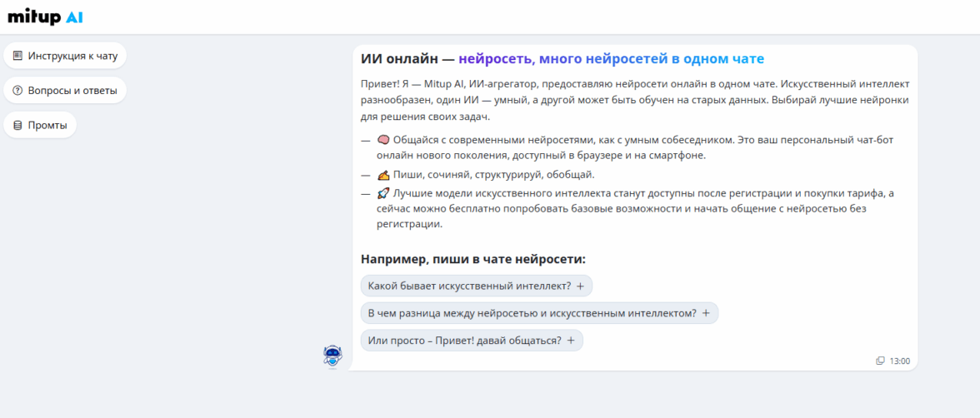The width and height of the screenshot is (980, 418).
Task: Click plus icon on 'Или просто – Привет!' prompt
Action: tap(571, 341)
